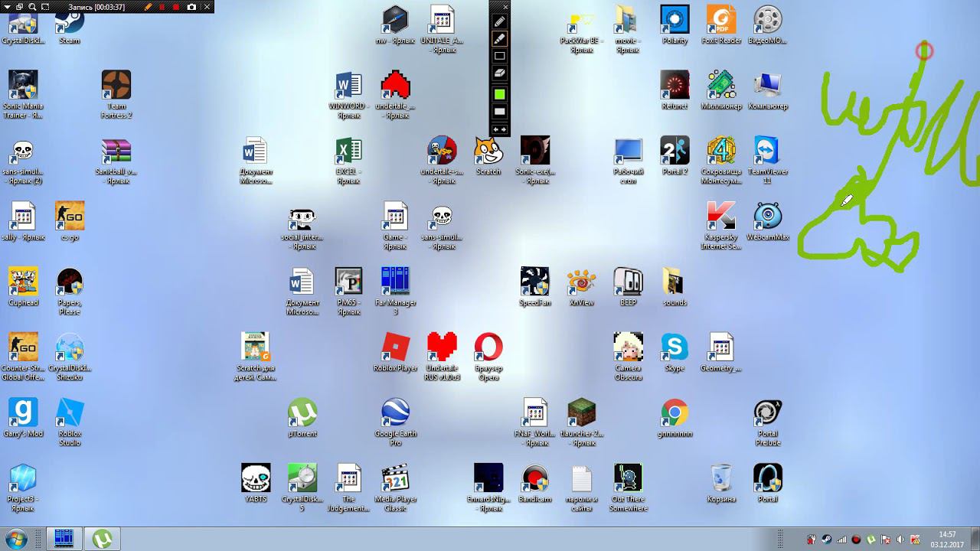The height and width of the screenshot is (551, 980).
Task: Show the clock and date 14:57 03.12.2017
Action: coord(947,539)
